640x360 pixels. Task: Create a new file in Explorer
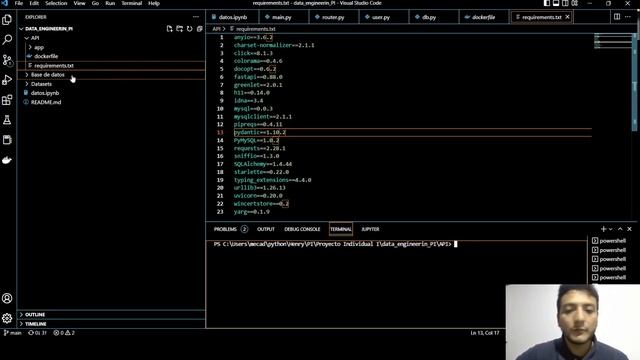click(x=169, y=29)
